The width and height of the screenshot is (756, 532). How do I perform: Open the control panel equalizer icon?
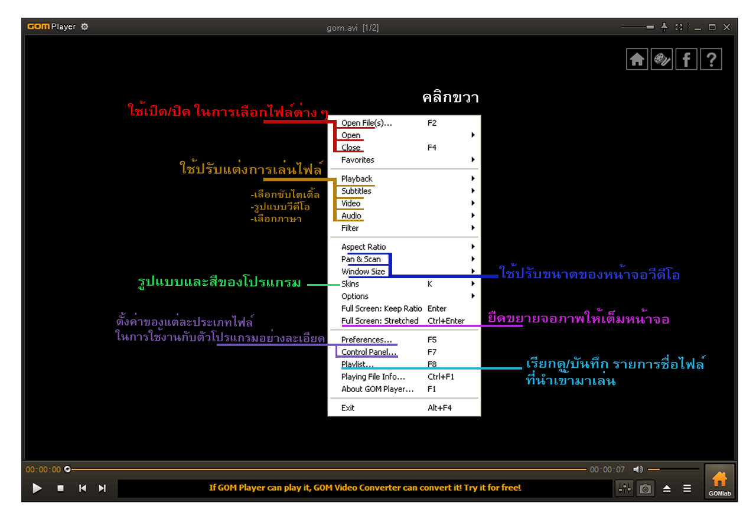point(624,488)
